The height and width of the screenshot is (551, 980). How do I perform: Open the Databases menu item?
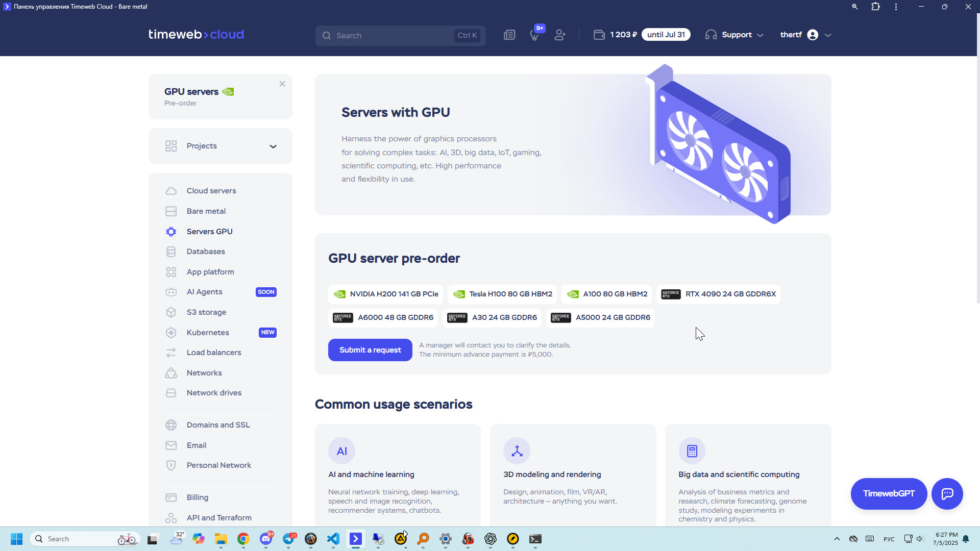tap(205, 252)
